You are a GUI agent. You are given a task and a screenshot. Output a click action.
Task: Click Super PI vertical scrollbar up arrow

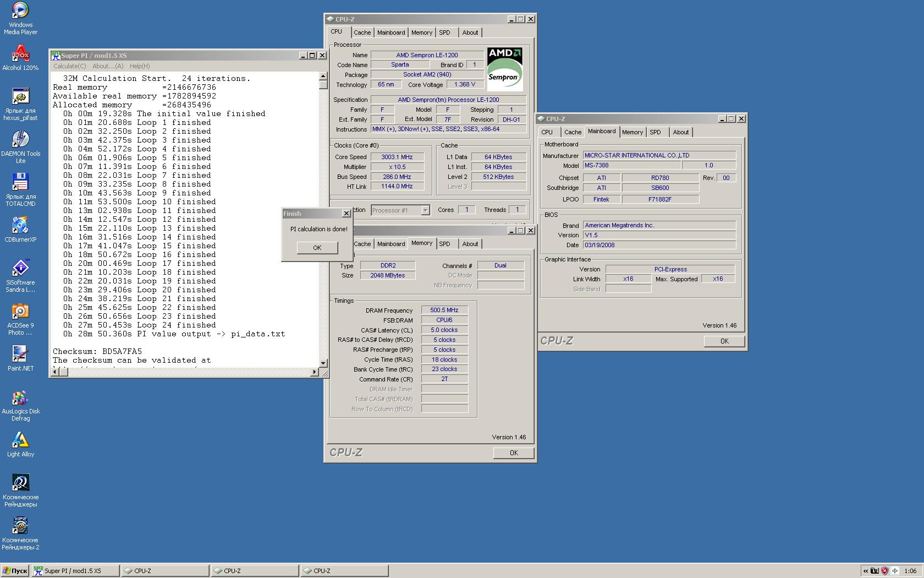(323, 77)
